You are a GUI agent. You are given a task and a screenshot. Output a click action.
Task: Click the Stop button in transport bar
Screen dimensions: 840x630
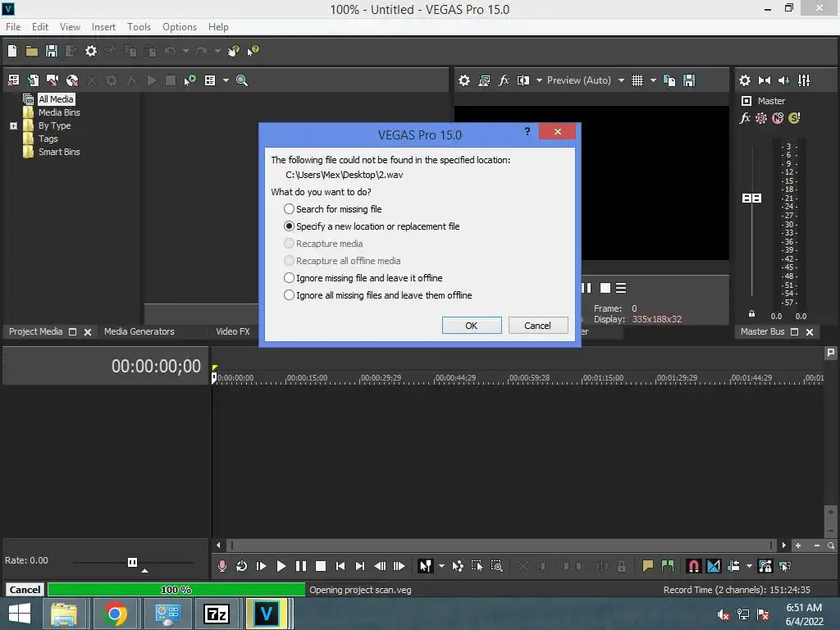(x=321, y=566)
